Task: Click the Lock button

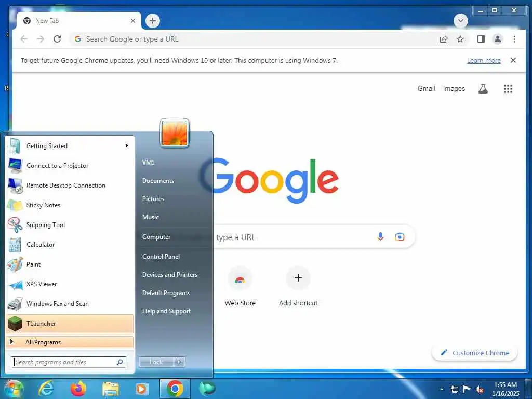Action: click(156, 362)
